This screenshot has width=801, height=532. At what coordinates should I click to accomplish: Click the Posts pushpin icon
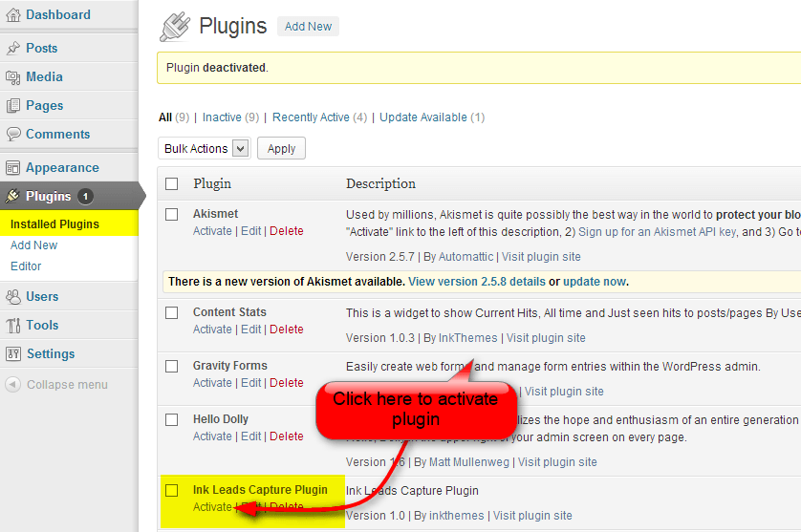click(x=13, y=48)
